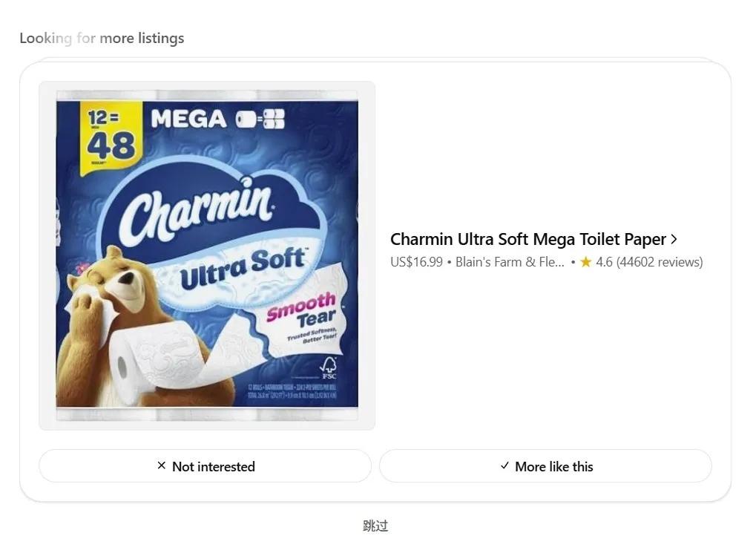Click the Looking for more listings heading
This screenshot has width=756, height=553.
[x=102, y=38]
